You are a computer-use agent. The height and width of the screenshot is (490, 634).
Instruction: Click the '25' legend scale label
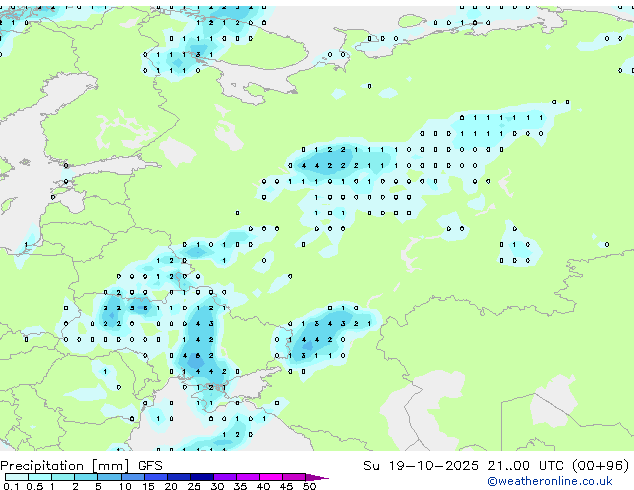coord(194,486)
